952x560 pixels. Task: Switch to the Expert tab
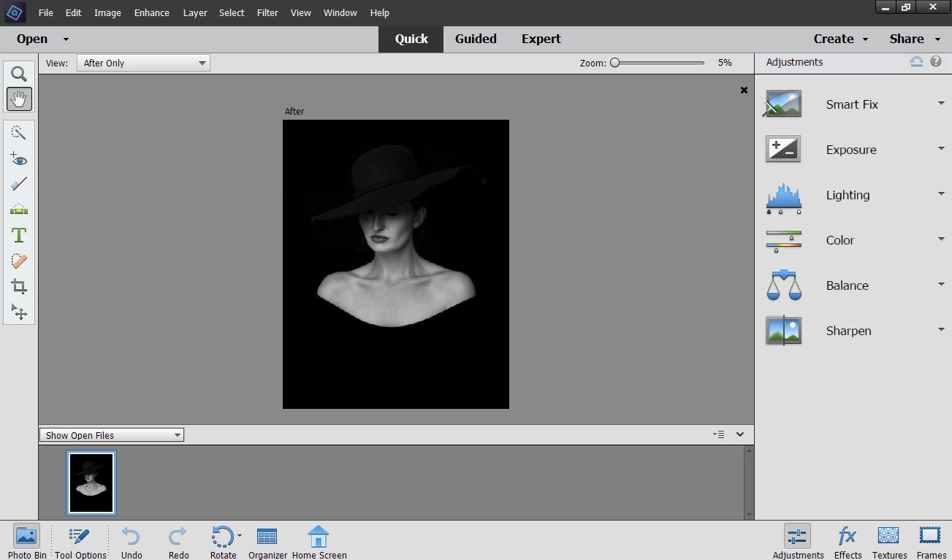pyautogui.click(x=541, y=39)
